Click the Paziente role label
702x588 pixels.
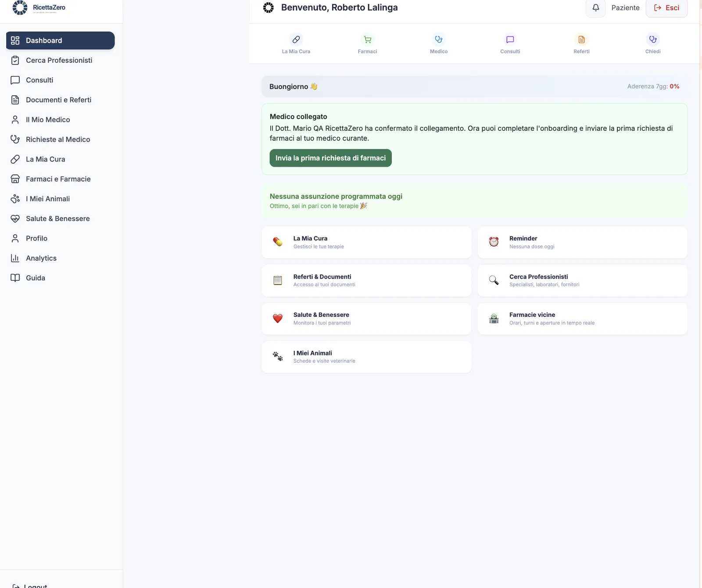(625, 7)
